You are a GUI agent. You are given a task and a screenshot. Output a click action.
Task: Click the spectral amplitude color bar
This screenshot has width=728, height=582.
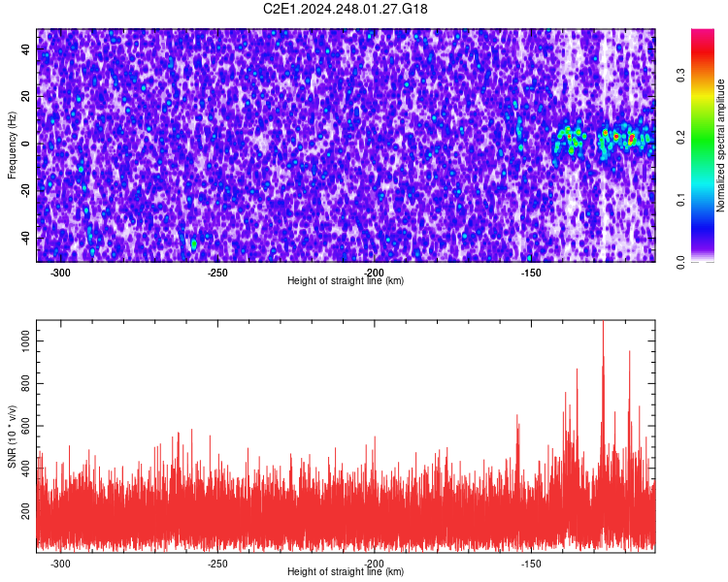[703, 145]
